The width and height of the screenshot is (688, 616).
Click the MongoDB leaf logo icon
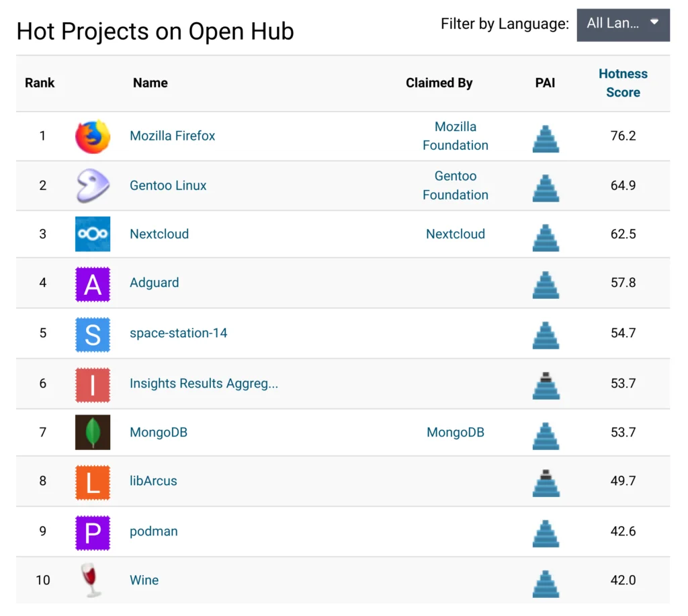pos(93,433)
